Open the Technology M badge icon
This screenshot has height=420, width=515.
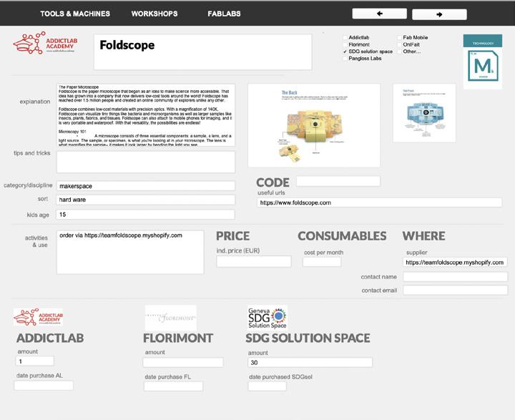pos(483,62)
